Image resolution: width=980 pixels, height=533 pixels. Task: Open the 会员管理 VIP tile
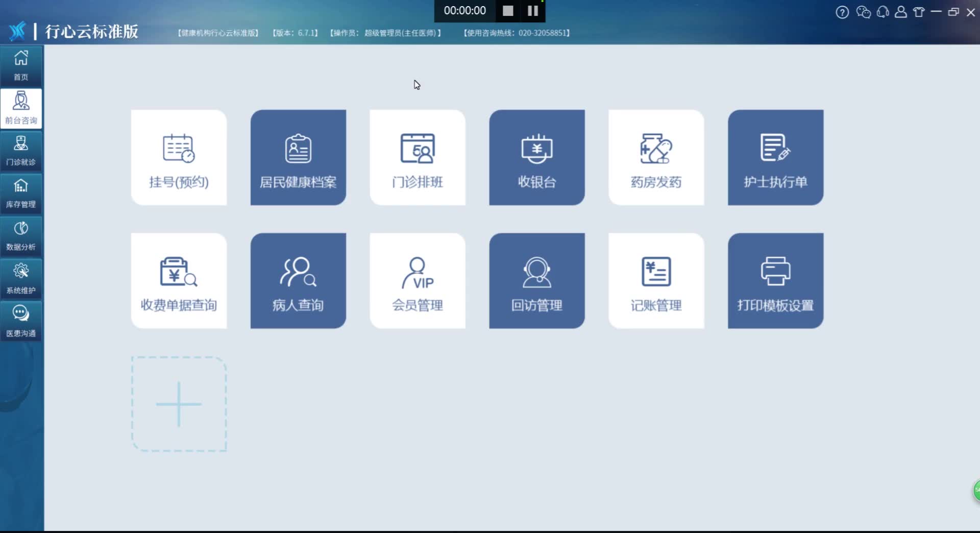pos(418,281)
